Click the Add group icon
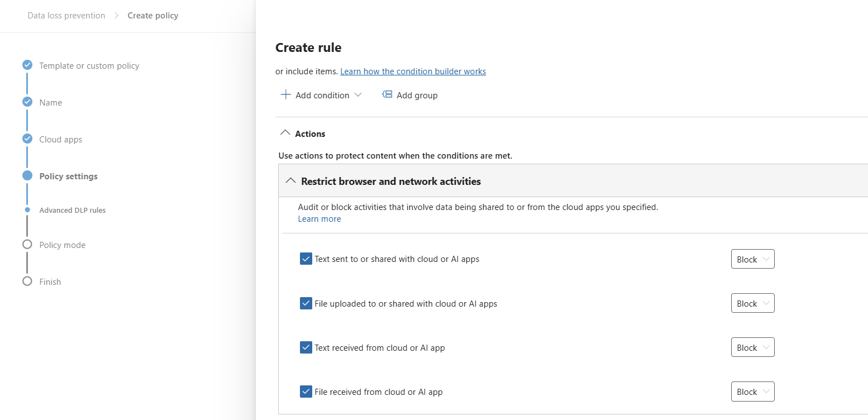The height and width of the screenshot is (420, 868). (x=387, y=94)
